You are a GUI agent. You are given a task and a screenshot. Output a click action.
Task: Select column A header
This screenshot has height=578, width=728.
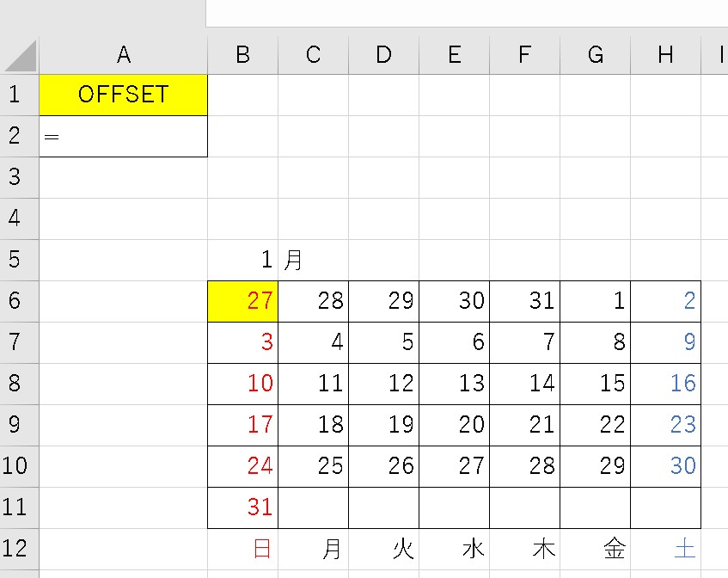[123, 55]
